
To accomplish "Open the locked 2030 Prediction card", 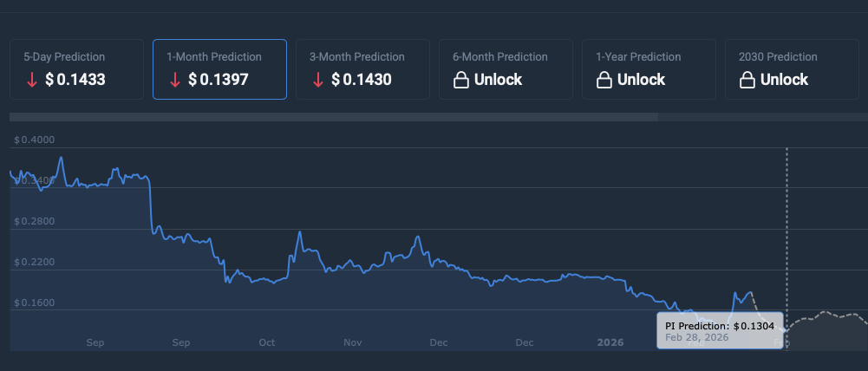I will [x=793, y=69].
